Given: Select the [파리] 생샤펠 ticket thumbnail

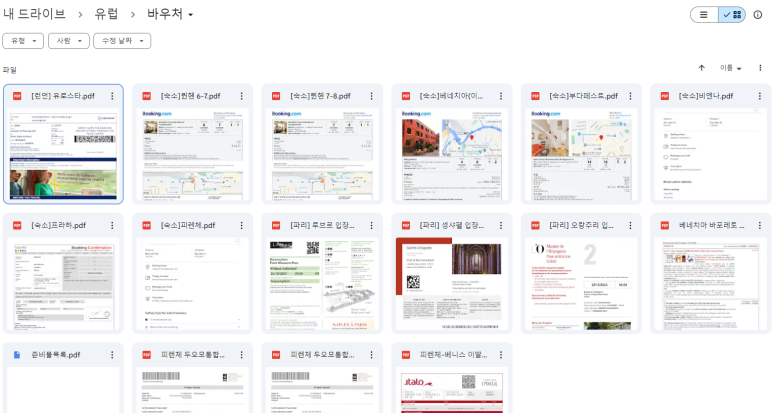Looking at the screenshot, I should [x=452, y=283].
